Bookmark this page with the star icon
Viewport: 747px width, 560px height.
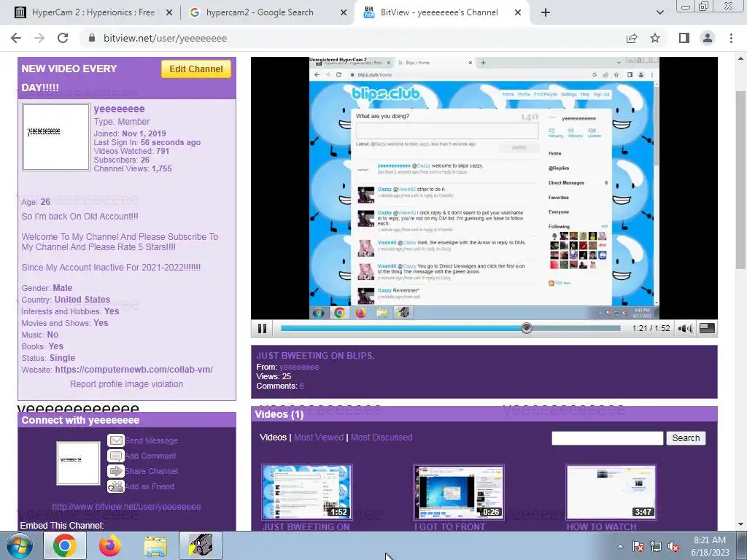655,38
